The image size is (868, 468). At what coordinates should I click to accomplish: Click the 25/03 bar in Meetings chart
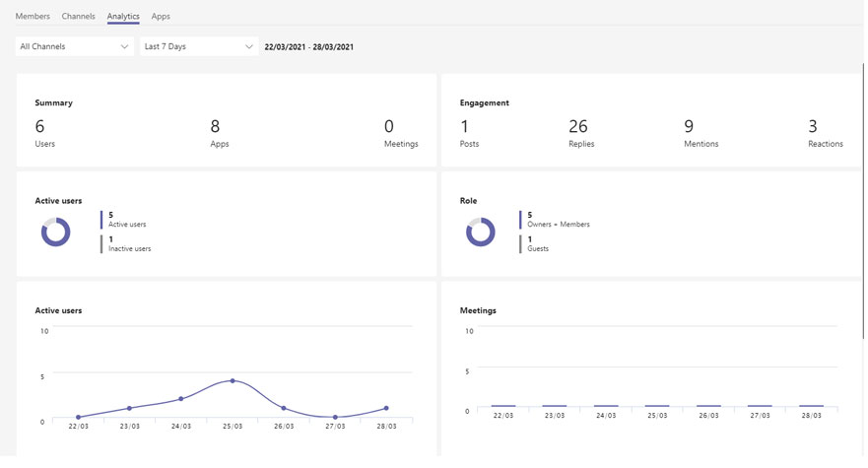(657, 406)
